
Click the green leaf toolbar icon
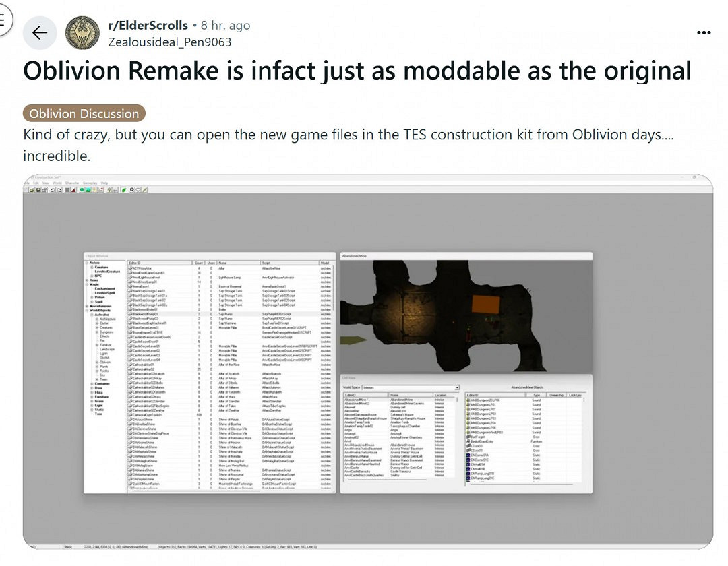[x=124, y=190]
